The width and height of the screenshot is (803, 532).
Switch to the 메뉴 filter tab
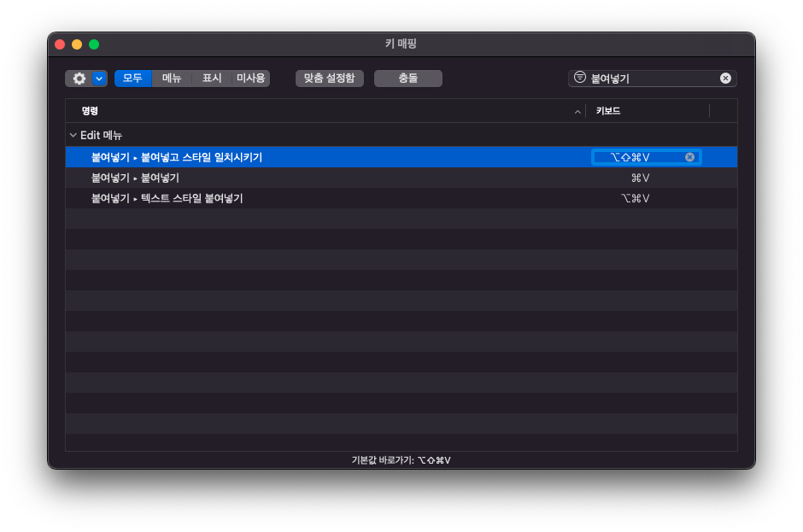pyautogui.click(x=172, y=79)
